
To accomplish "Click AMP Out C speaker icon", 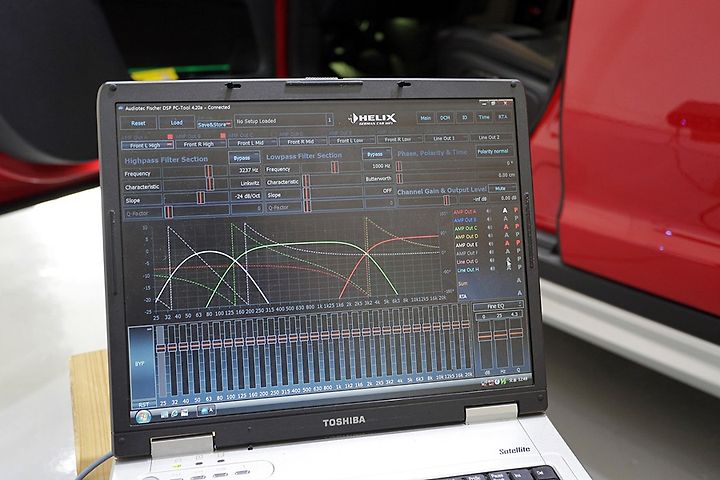I will (490, 228).
